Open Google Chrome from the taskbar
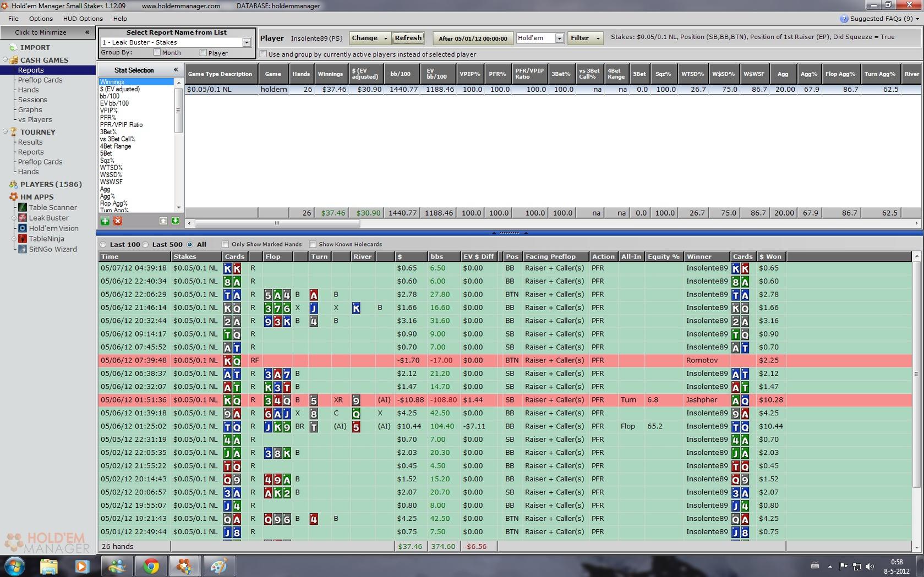Viewport: 924px width, 577px height. (x=151, y=565)
